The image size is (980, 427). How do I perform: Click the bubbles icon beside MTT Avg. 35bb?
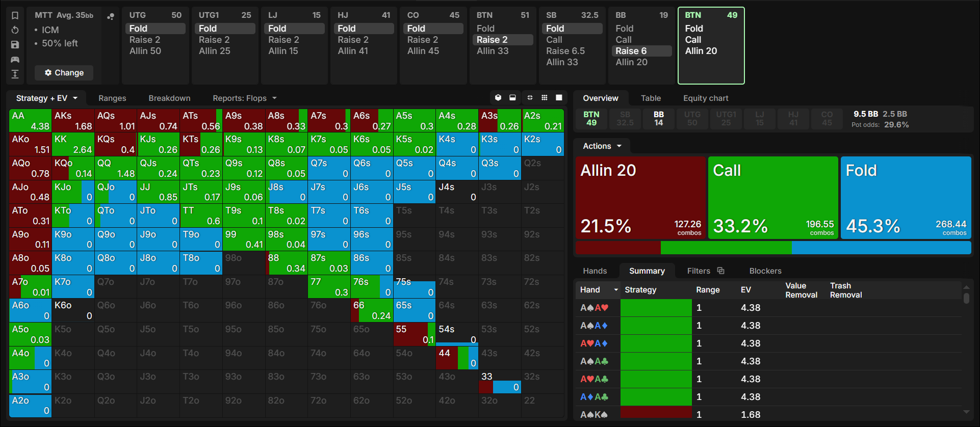point(111,16)
